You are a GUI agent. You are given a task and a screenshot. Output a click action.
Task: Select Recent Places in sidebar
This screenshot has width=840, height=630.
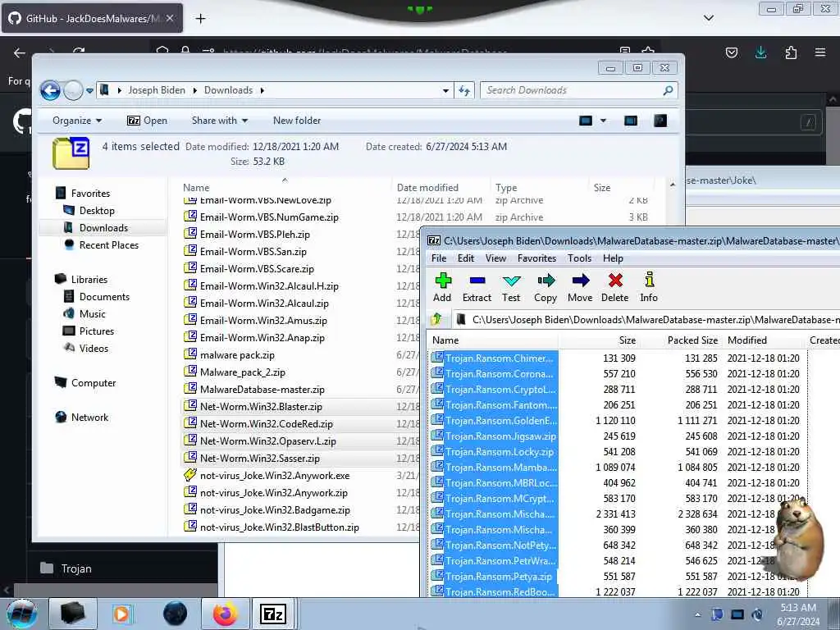point(109,244)
